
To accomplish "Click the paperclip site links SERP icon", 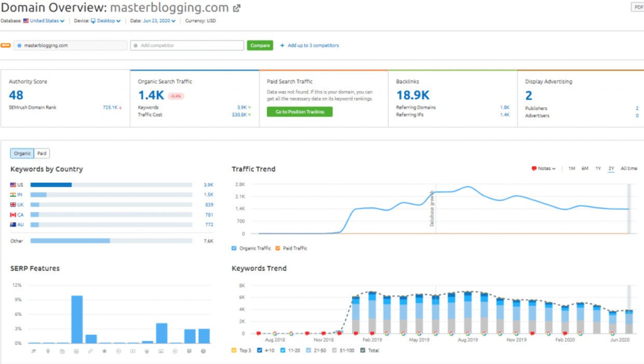I will (x=91, y=352).
